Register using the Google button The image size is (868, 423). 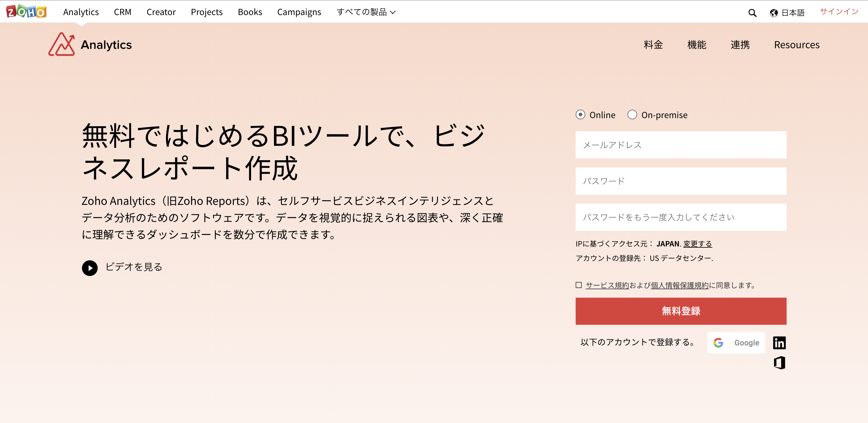(x=736, y=343)
